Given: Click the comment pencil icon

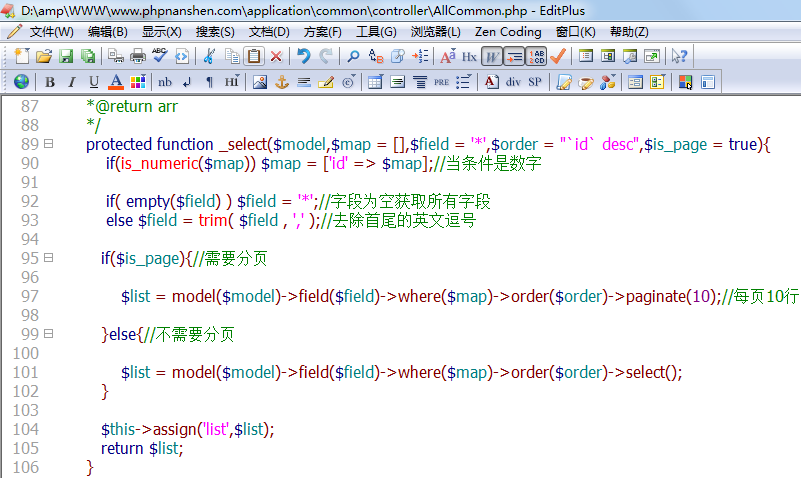Looking at the screenshot, I should pos(326,82).
